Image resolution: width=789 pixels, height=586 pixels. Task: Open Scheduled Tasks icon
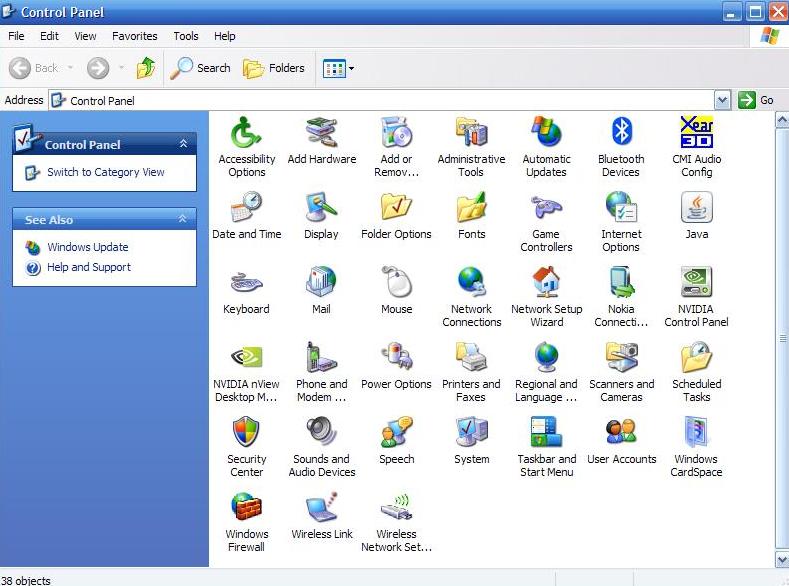coord(696,357)
